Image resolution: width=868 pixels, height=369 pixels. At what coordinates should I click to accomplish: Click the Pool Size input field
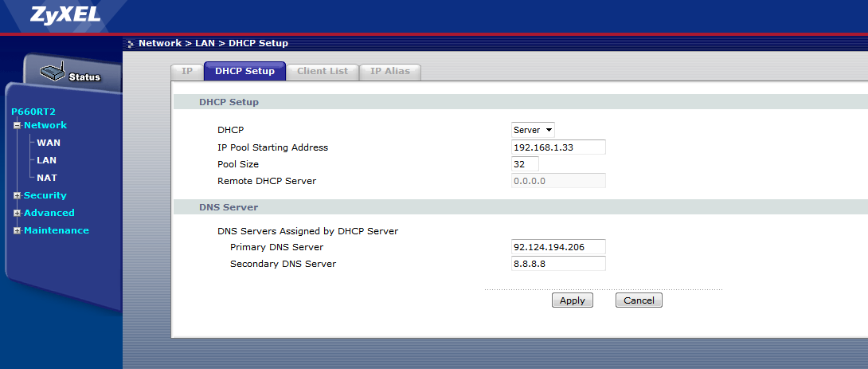point(525,164)
